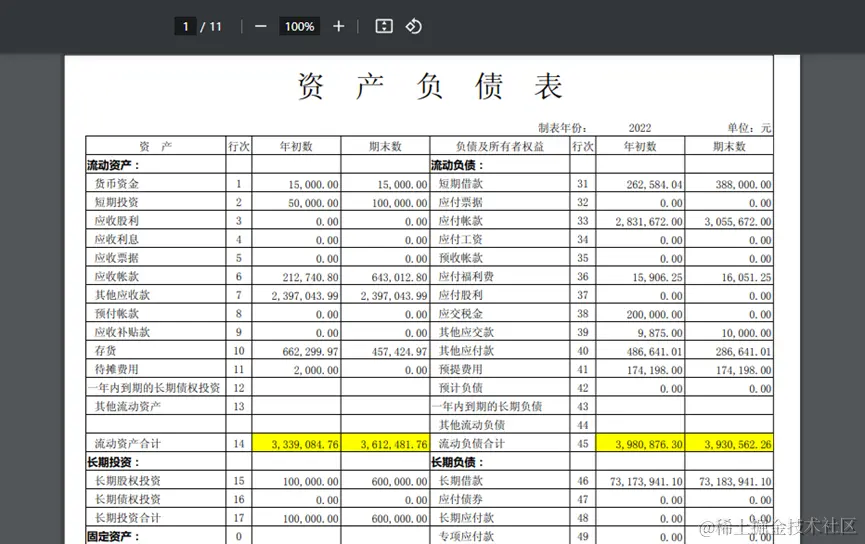Screen dimensions: 865x544
Task: Click the 短期借款 row label
Action: (461, 184)
